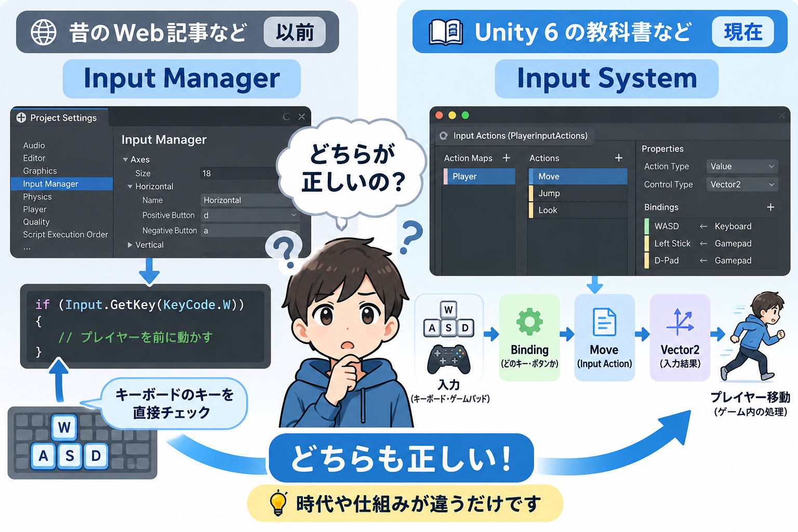Click the globe icon beside 昔のWeb記事など
This screenshot has height=532, width=798.
[44, 32]
